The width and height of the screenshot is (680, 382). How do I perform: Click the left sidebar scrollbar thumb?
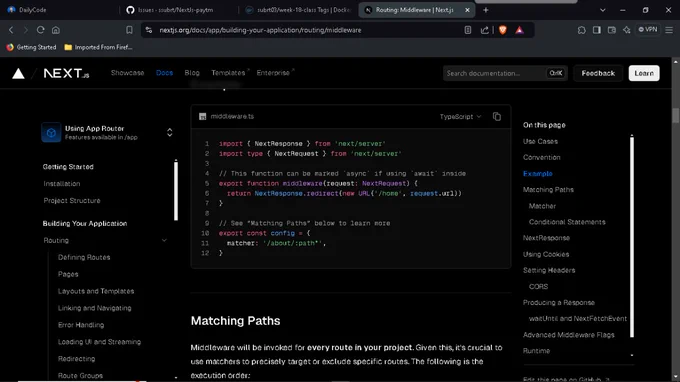(x=176, y=190)
